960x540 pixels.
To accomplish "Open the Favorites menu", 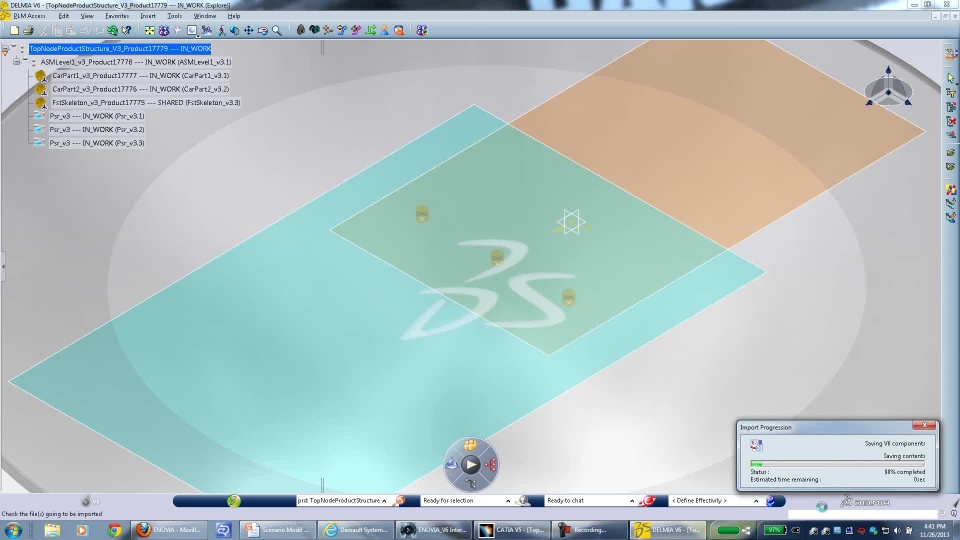I will 117,16.
